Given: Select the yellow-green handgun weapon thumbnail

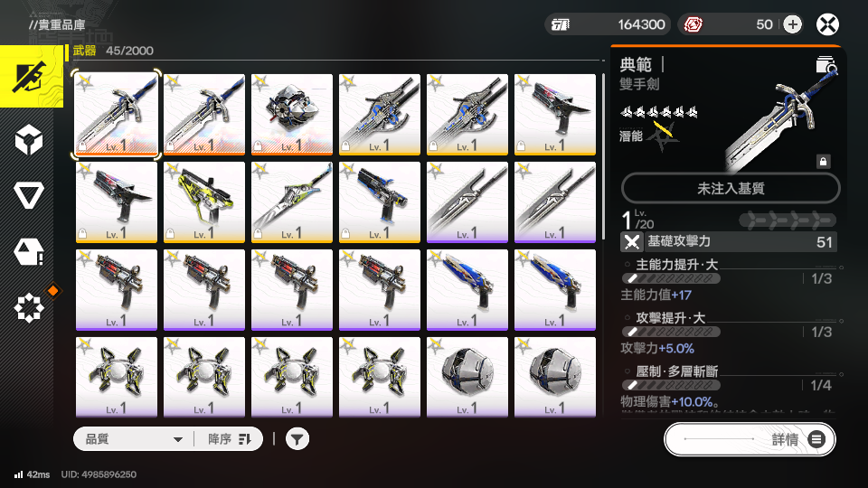Looking at the screenshot, I should (x=204, y=202).
